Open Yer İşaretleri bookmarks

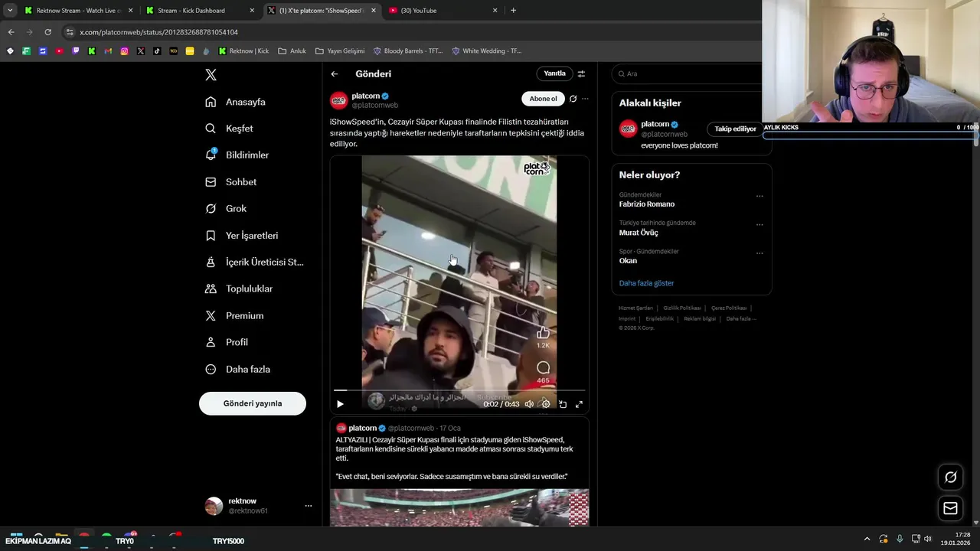click(x=242, y=236)
